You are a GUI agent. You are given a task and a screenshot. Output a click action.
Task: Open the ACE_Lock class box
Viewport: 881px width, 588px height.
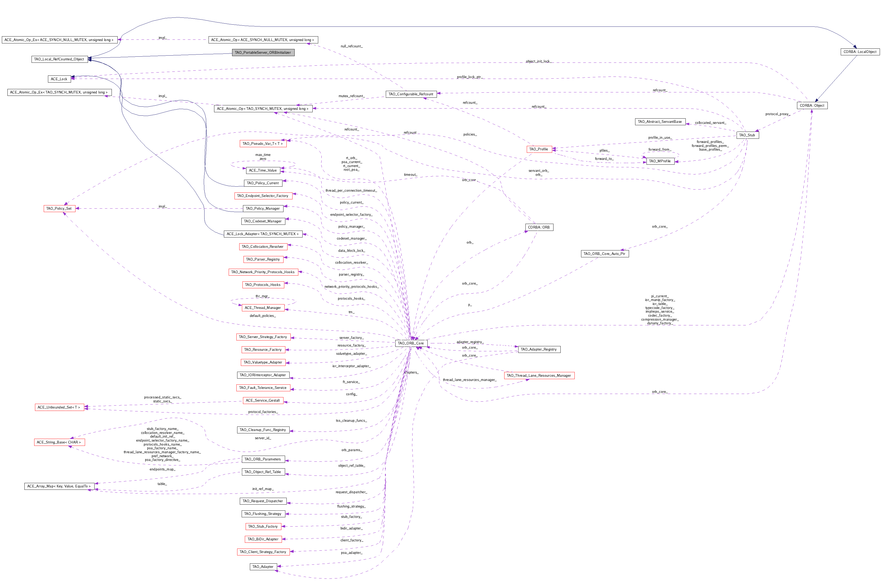pos(59,79)
